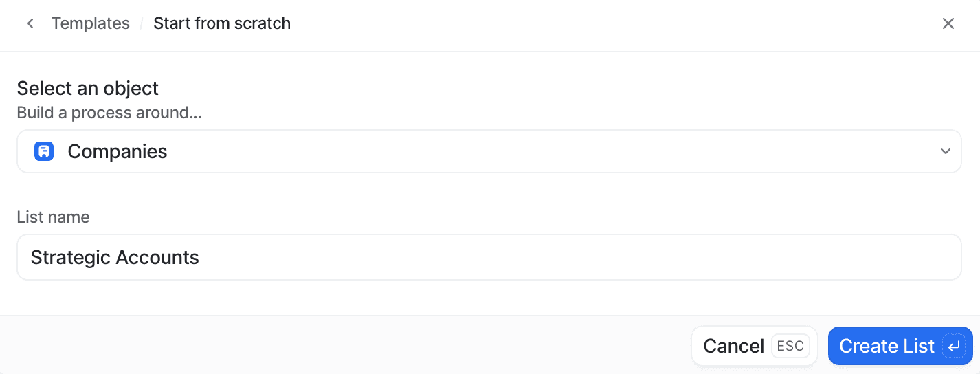Expand the object selector chevron arrow
980x374 pixels.
tap(946, 151)
